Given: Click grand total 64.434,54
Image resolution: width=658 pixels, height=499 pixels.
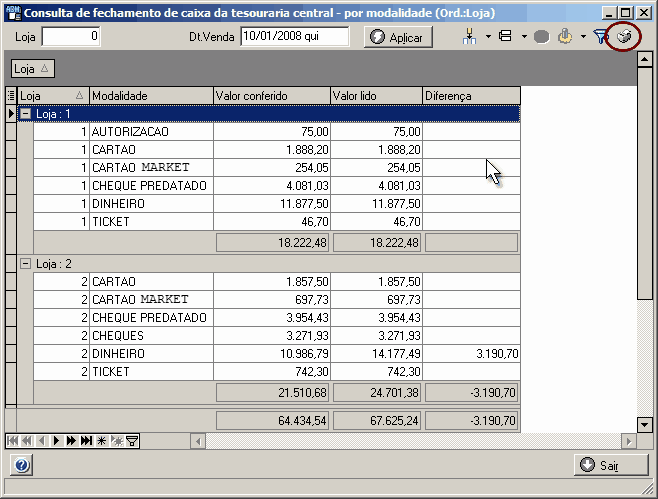Looking at the screenshot, I should click(272, 421).
